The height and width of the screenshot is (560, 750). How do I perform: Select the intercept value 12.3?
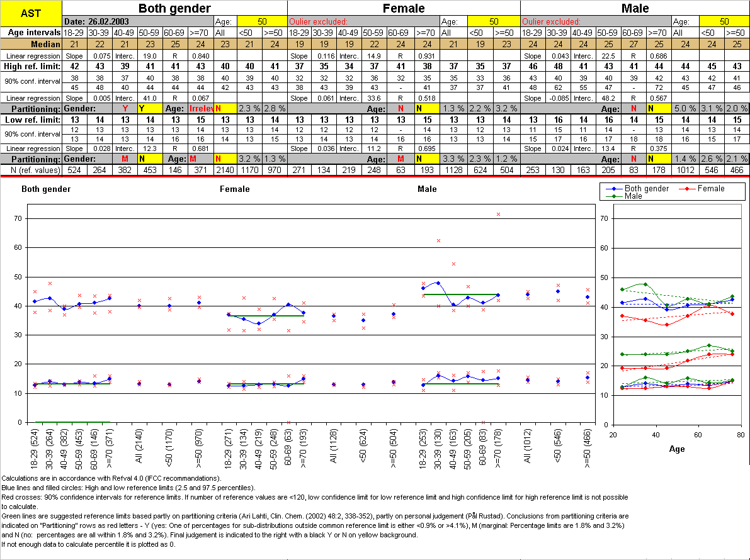point(150,148)
